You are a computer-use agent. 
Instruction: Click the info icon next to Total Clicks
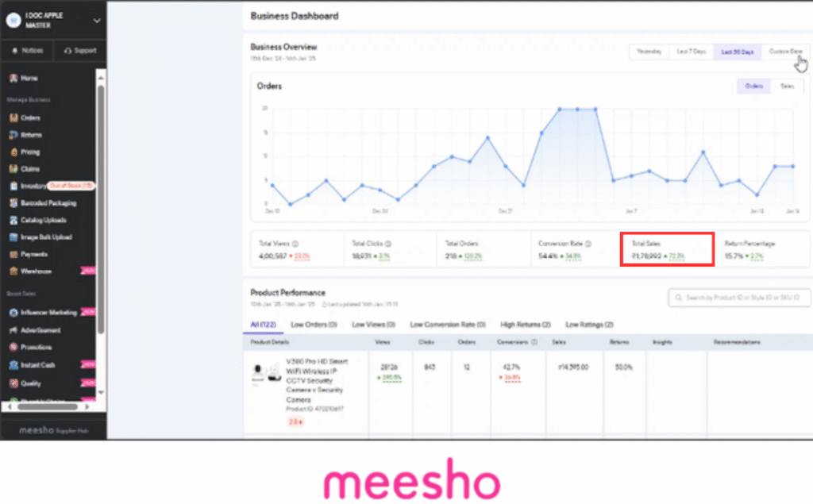(387, 244)
